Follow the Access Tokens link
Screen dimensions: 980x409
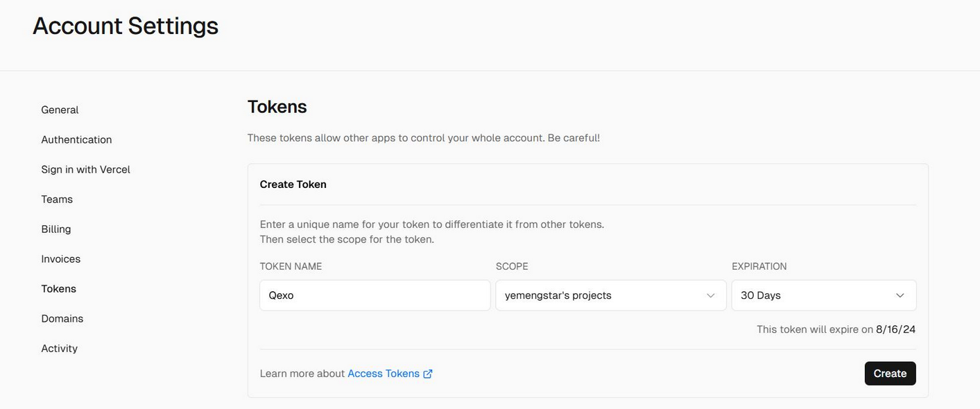384,374
